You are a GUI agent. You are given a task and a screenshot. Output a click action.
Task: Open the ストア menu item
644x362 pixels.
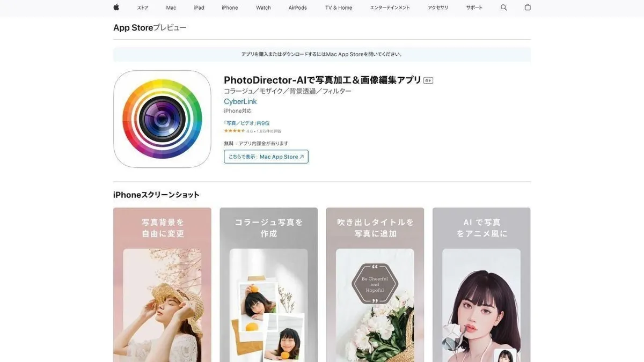pos(143,8)
